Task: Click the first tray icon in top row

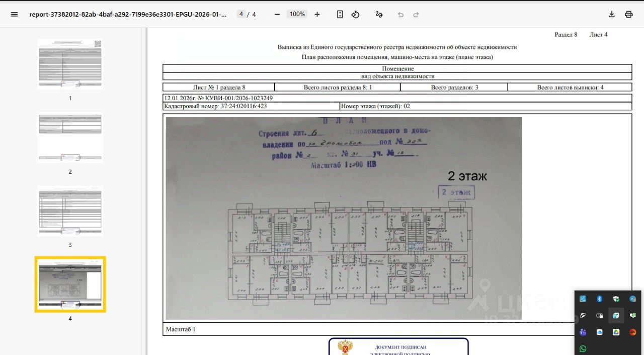Action: pos(583,299)
